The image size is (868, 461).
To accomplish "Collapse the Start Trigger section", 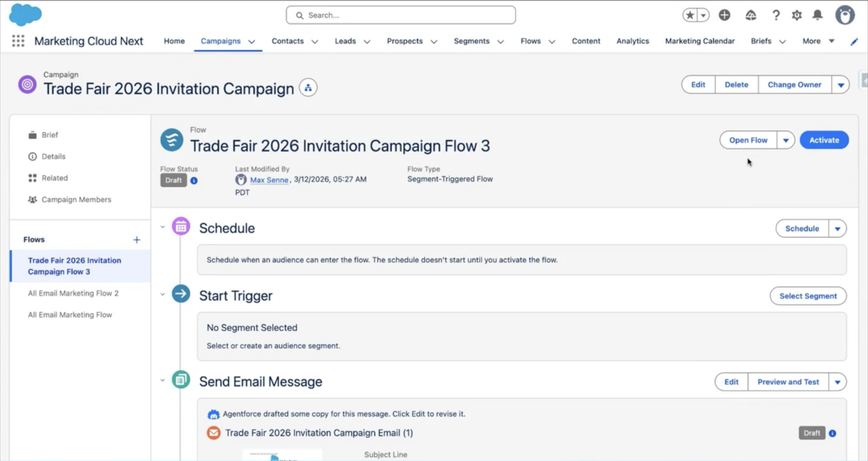I will (x=163, y=294).
